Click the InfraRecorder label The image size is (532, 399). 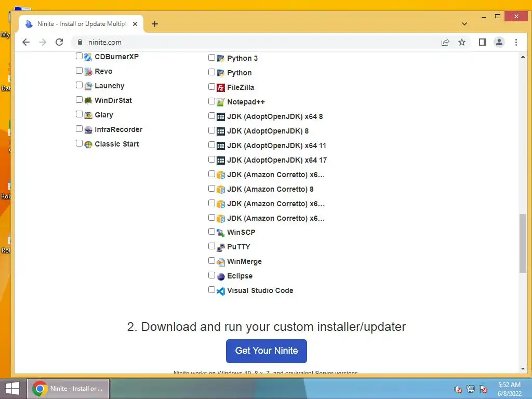click(x=118, y=129)
